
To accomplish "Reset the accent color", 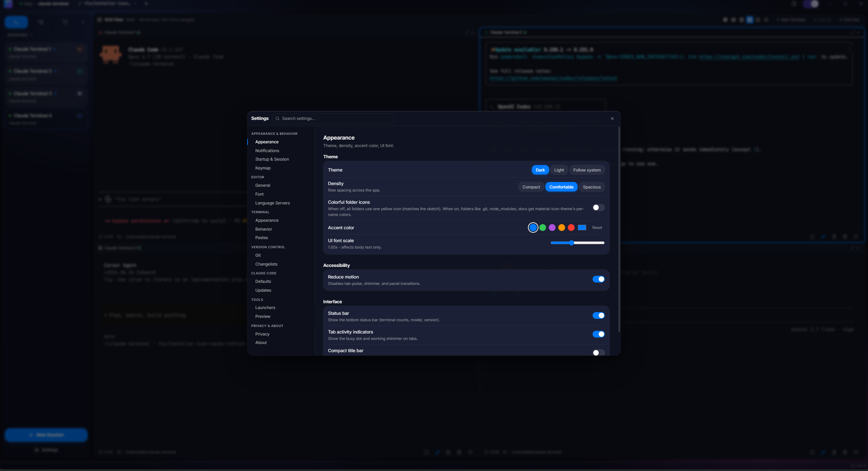I will (597, 228).
